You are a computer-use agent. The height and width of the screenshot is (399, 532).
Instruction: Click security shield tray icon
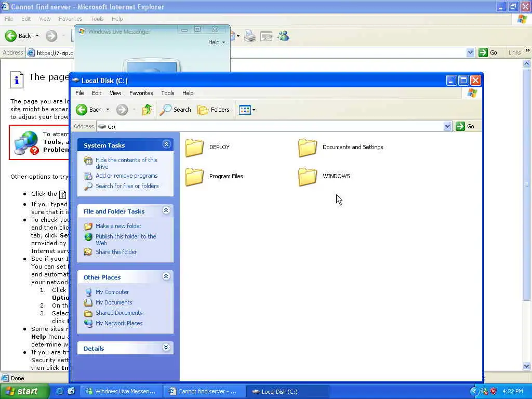494,391
